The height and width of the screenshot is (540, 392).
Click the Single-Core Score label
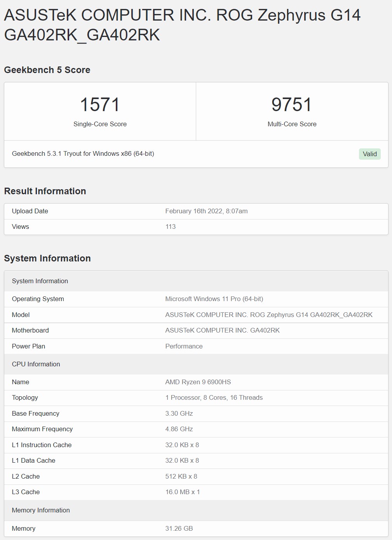point(100,124)
